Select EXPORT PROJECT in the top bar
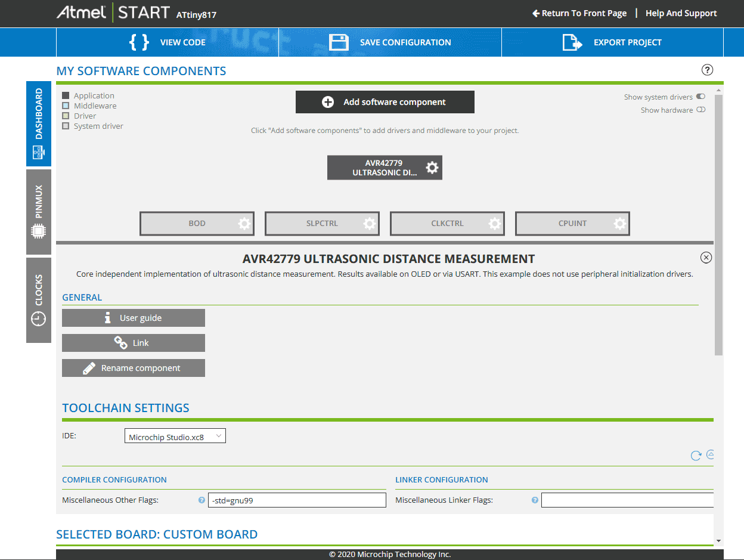The width and height of the screenshot is (744, 560). point(612,42)
